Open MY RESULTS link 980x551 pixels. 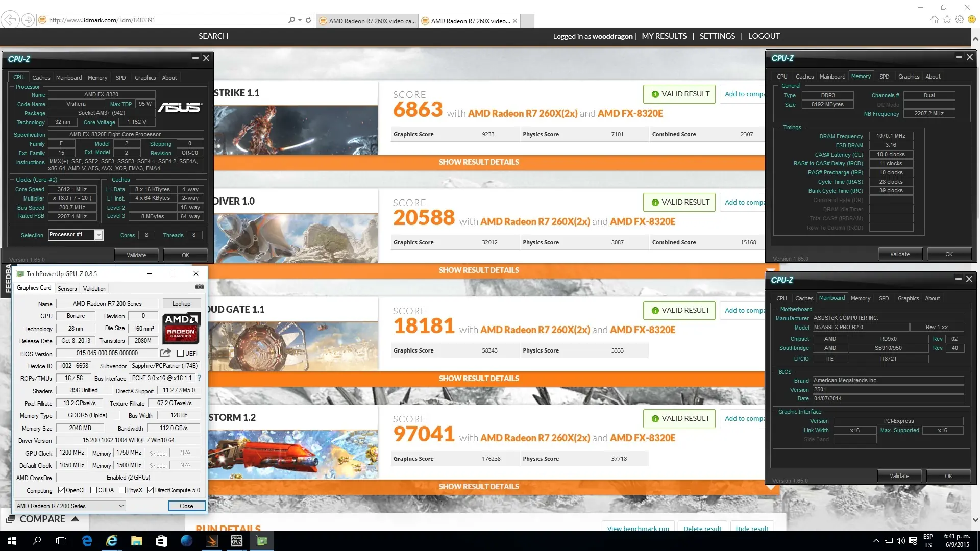664,36
